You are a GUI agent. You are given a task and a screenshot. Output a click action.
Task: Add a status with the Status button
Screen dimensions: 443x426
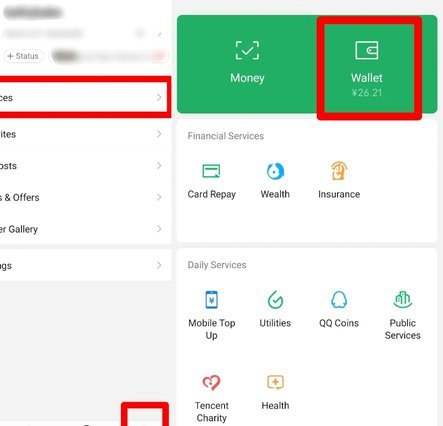click(23, 56)
